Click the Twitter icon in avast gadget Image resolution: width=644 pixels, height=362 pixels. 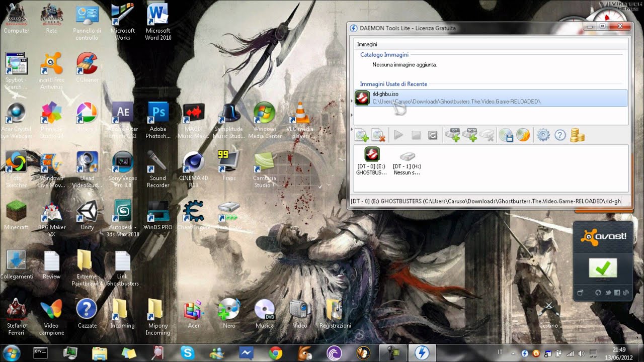(608, 293)
